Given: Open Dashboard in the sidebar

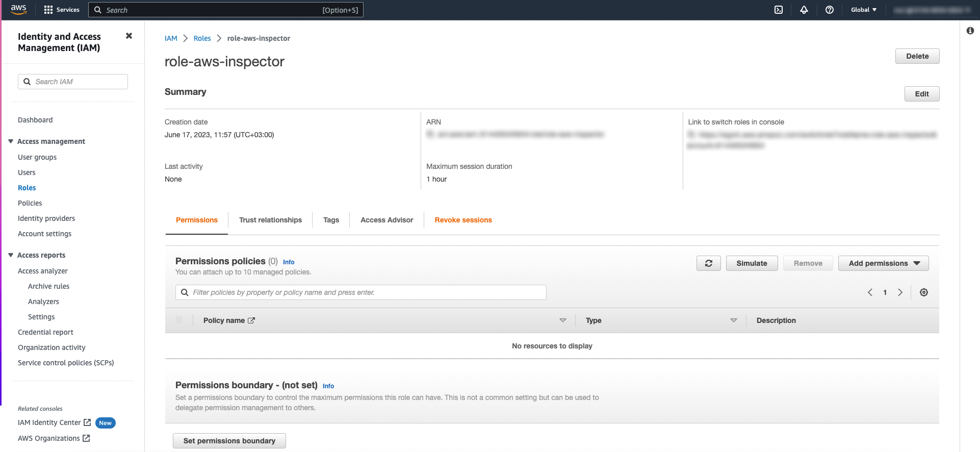Looking at the screenshot, I should (x=35, y=120).
